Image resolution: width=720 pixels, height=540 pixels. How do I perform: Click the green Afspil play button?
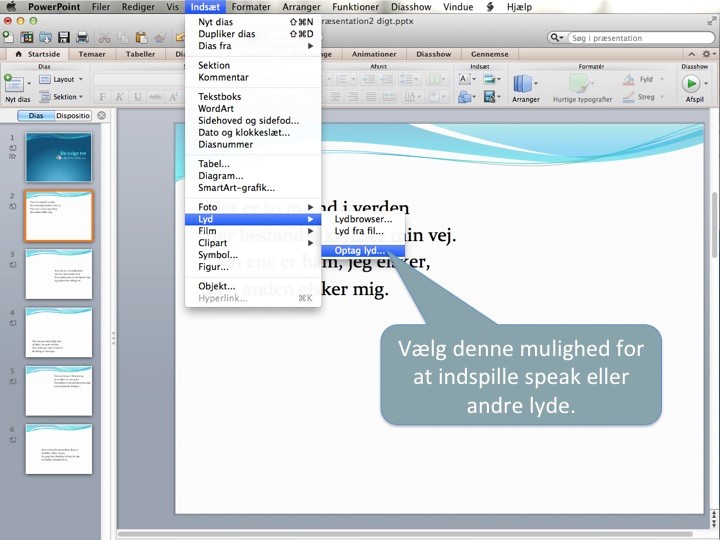[x=691, y=84]
